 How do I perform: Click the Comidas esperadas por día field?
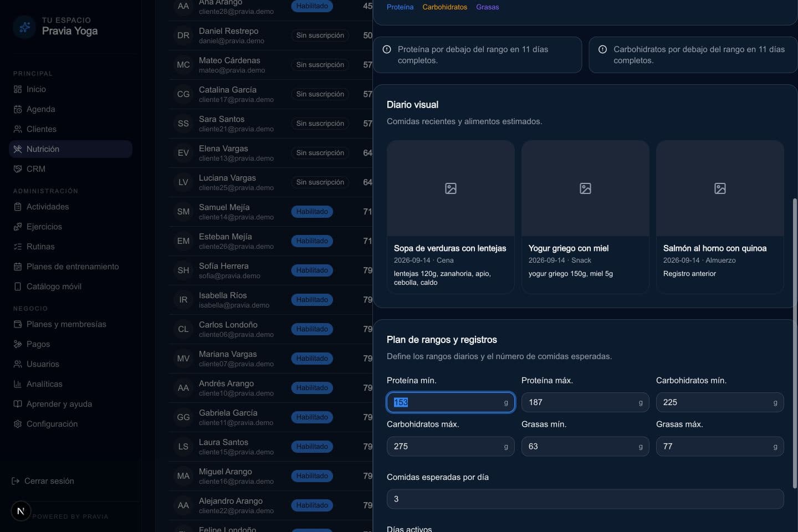[585, 499]
